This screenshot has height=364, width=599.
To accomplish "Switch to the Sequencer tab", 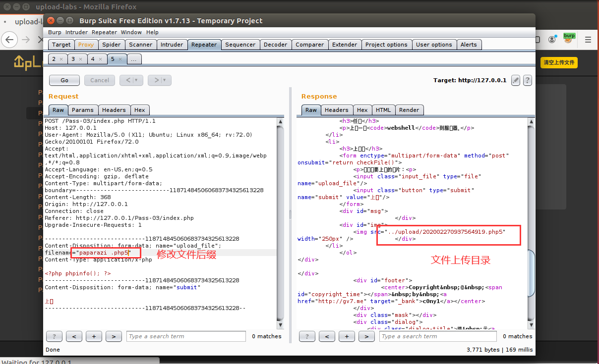I will coord(240,45).
